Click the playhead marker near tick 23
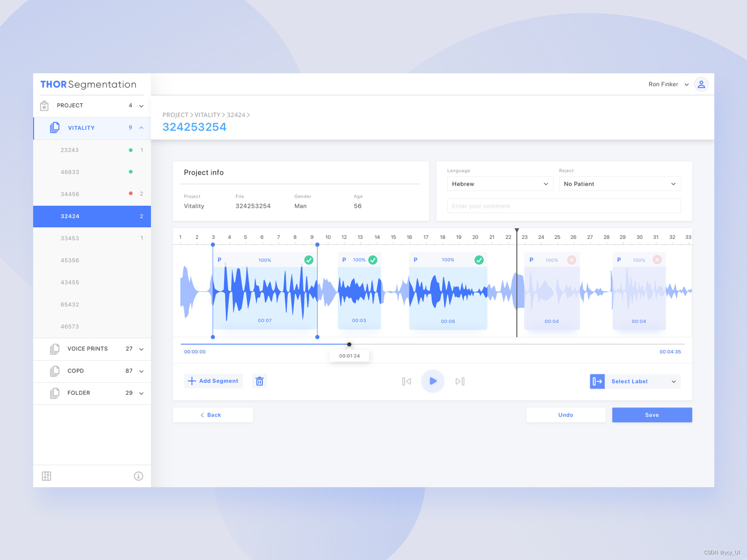The image size is (747, 560). tap(517, 231)
